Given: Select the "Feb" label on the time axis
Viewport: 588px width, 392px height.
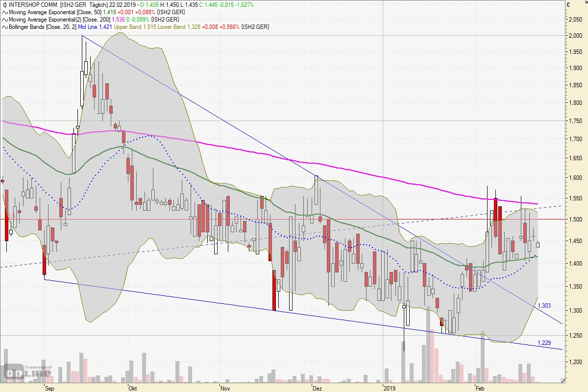Looking at the screenshot, I should click(x=480, y=388).
